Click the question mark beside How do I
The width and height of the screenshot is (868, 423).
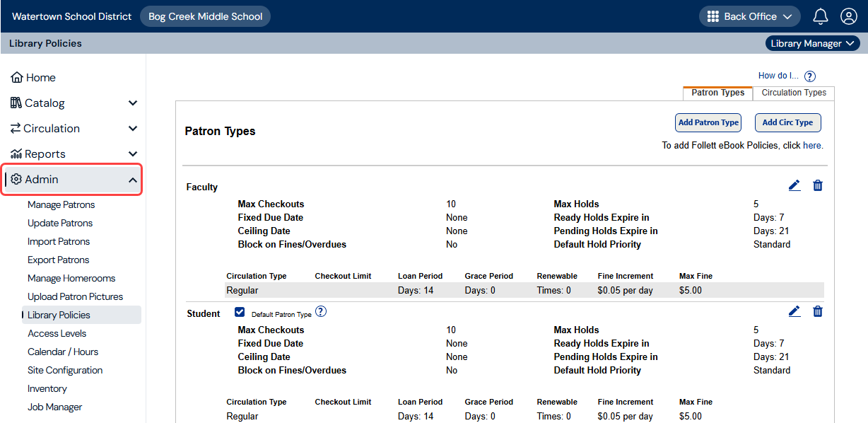coord(809,76)
